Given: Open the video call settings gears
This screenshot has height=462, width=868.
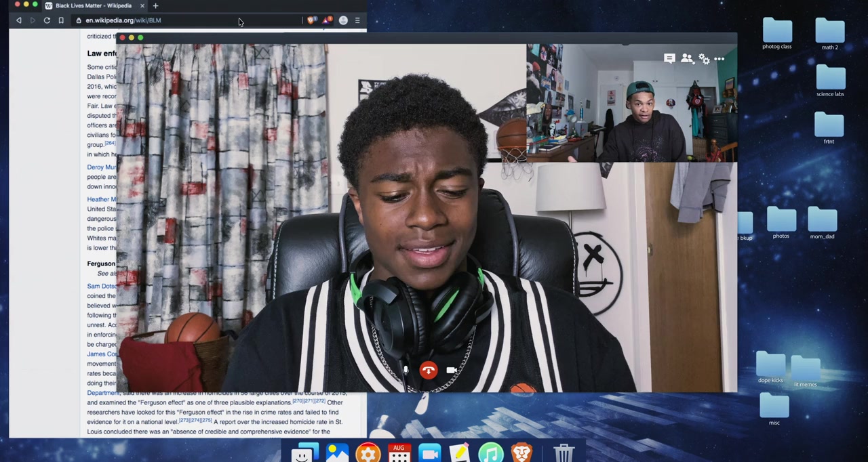Looking at the screenshot, I should [x=704, y=60].
